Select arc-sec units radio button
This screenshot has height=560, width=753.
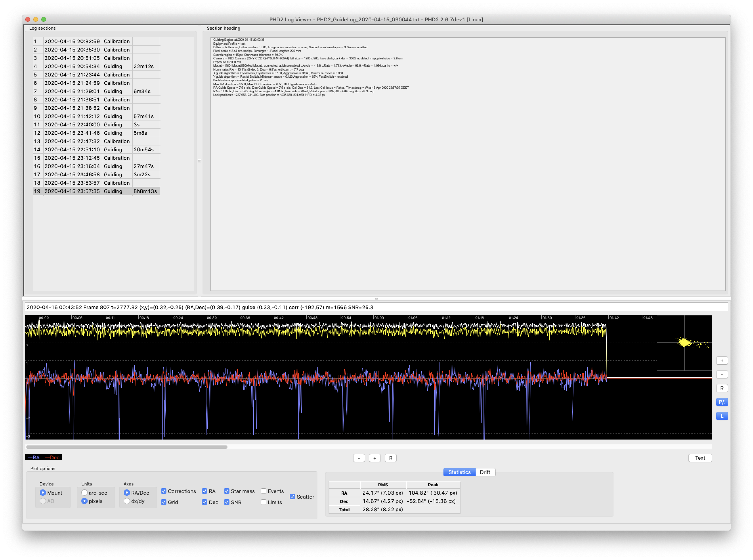coord(84,493)
